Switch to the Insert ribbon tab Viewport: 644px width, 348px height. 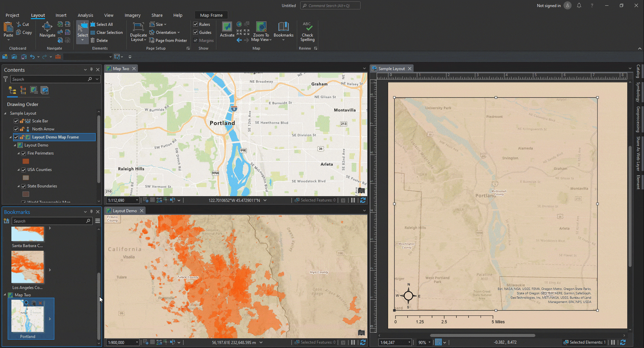point(61,15)
